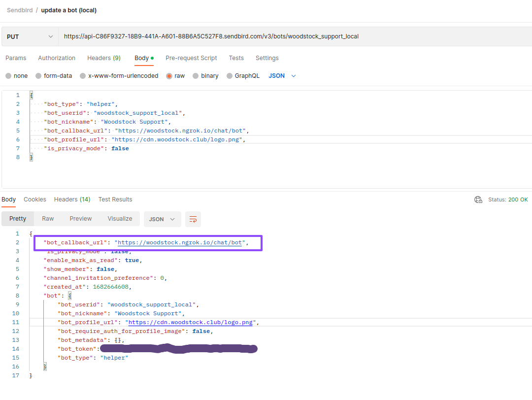Click the created_at value 1682664608
532x400 pixels.
111,287
